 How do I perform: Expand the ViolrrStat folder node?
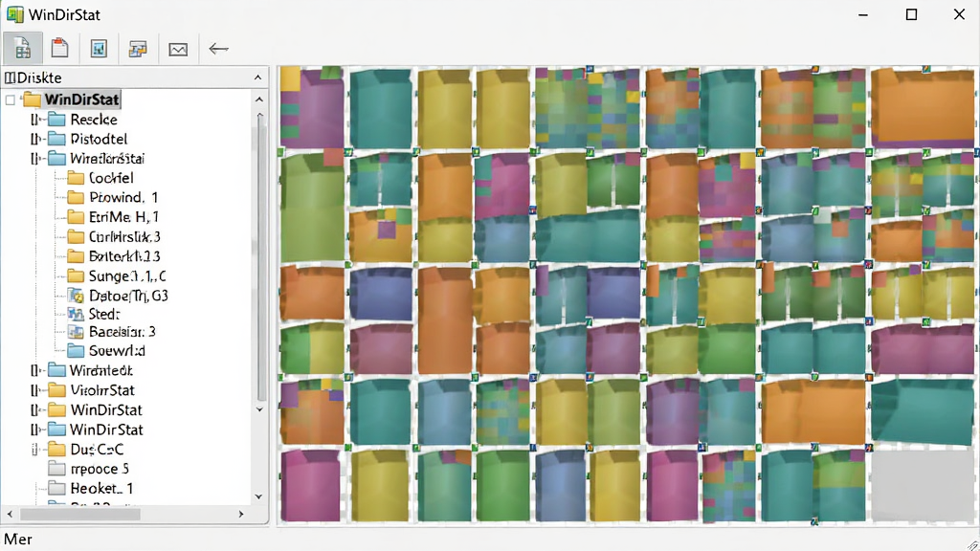[x=35, y=390]
